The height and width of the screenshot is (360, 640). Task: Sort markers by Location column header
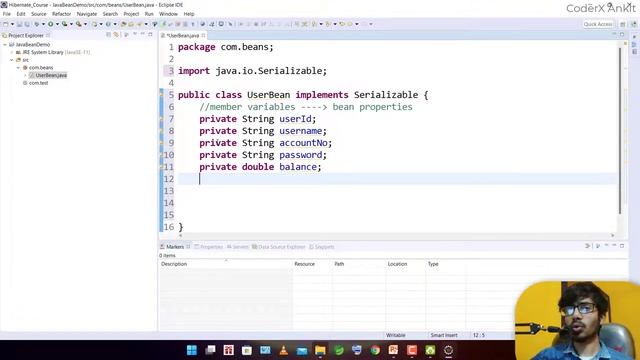click(x=405, y=264)
